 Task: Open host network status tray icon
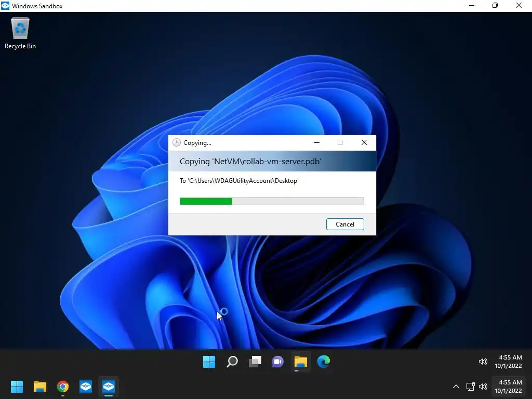click(470, 387)
